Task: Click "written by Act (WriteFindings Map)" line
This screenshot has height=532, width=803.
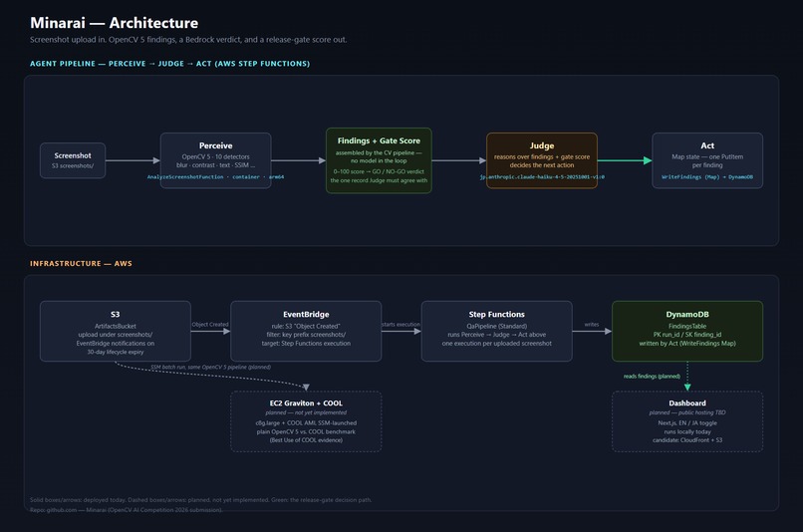Action: tap(687, 343)
